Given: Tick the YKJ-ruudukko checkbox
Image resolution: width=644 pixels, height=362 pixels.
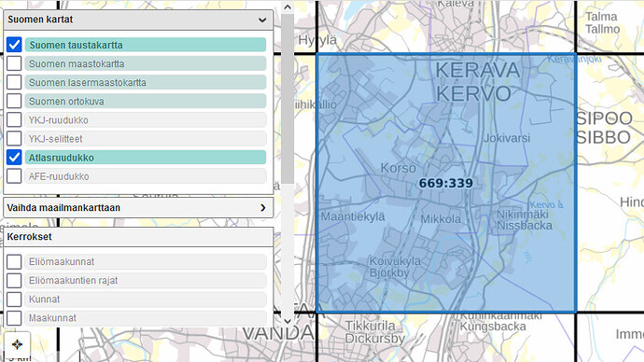Looking at the screenshot, I should click(14, 119).
